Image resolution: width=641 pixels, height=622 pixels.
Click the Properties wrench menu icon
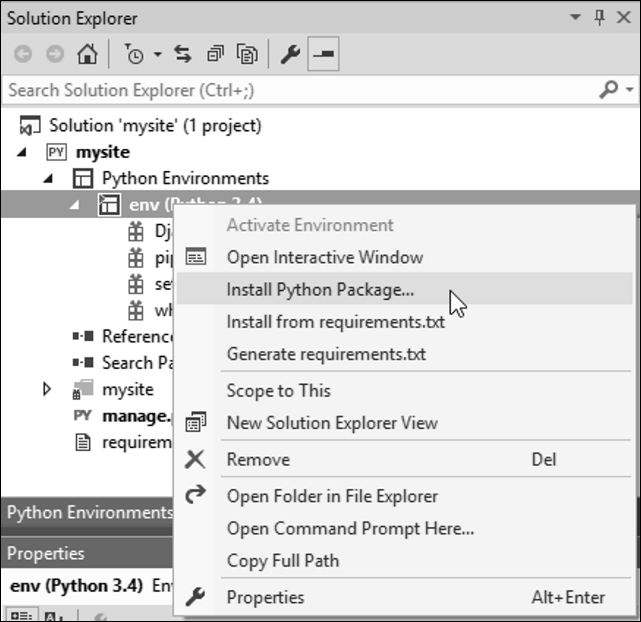tap(195, 597)
